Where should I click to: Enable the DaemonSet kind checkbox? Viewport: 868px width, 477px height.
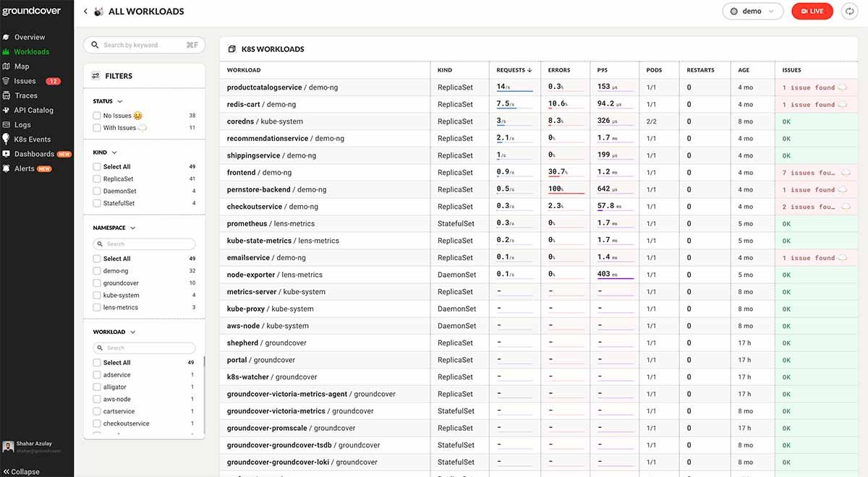pyautogui.click(x=97, y=192)
